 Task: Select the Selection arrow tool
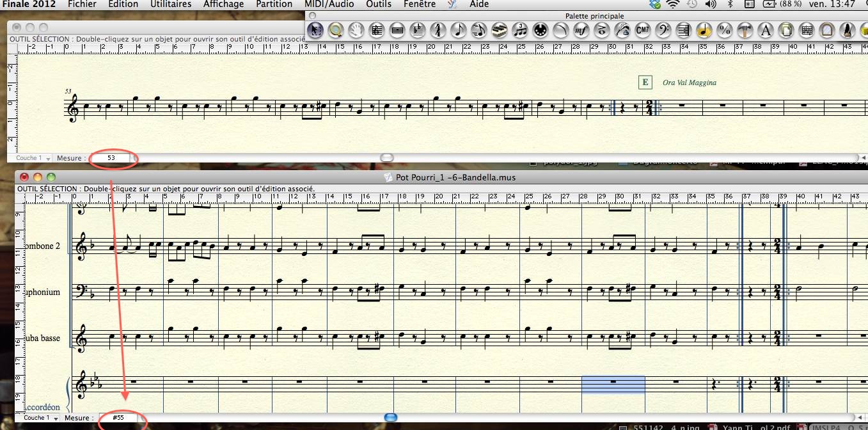coord(314,29)
